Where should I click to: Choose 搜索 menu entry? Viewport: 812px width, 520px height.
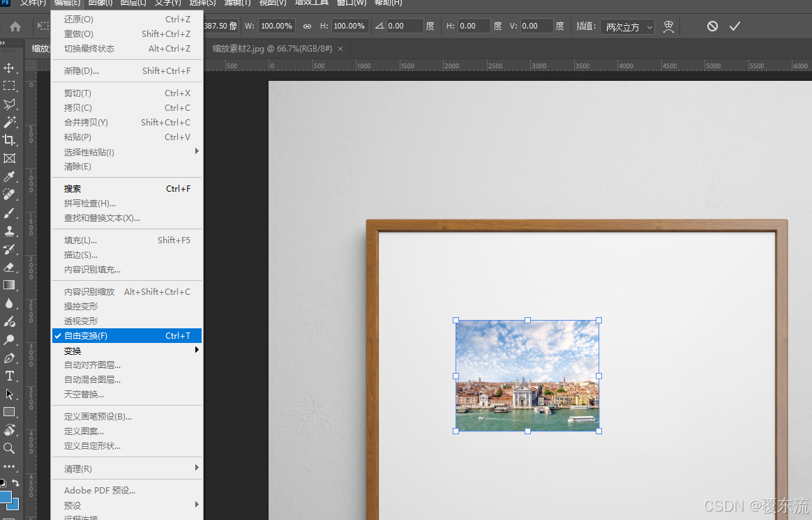(x=127, y=189)
